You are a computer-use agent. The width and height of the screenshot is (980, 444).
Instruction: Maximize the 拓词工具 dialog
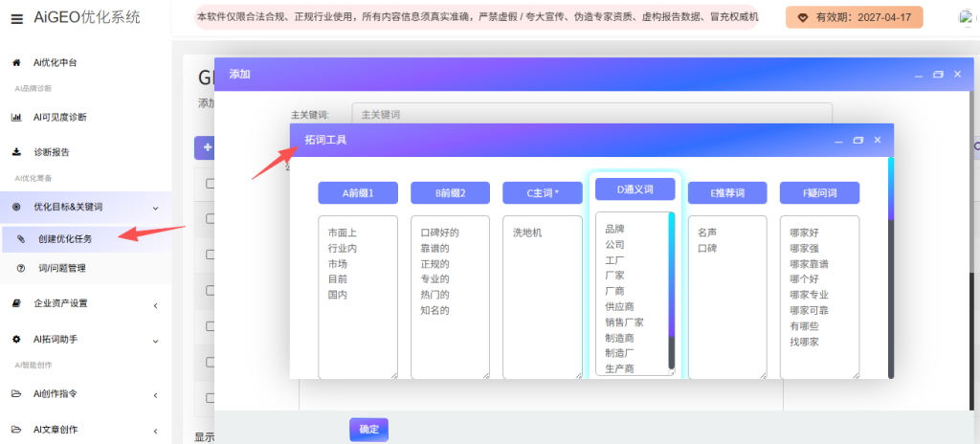coord(858,140)
